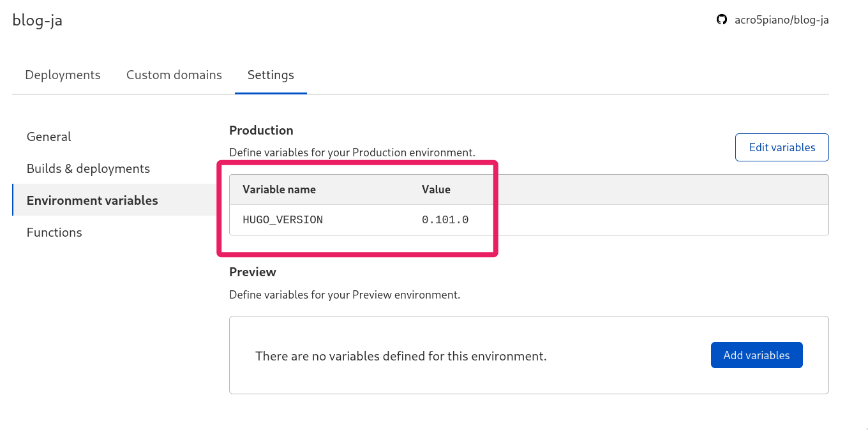Select the Settings tab
Image resolution: width=868 pixels, height=430 pixels.
(x=271, y=75)
